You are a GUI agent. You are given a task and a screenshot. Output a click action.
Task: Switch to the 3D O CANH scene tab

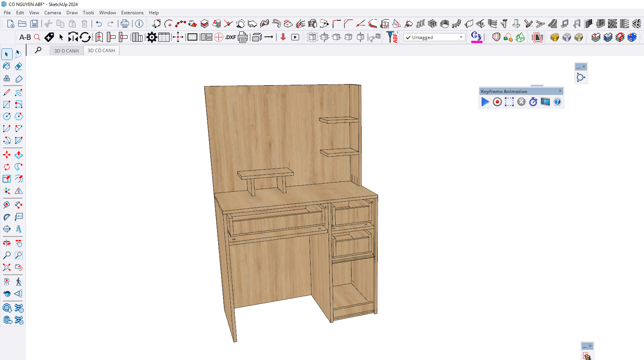point(66,51)
